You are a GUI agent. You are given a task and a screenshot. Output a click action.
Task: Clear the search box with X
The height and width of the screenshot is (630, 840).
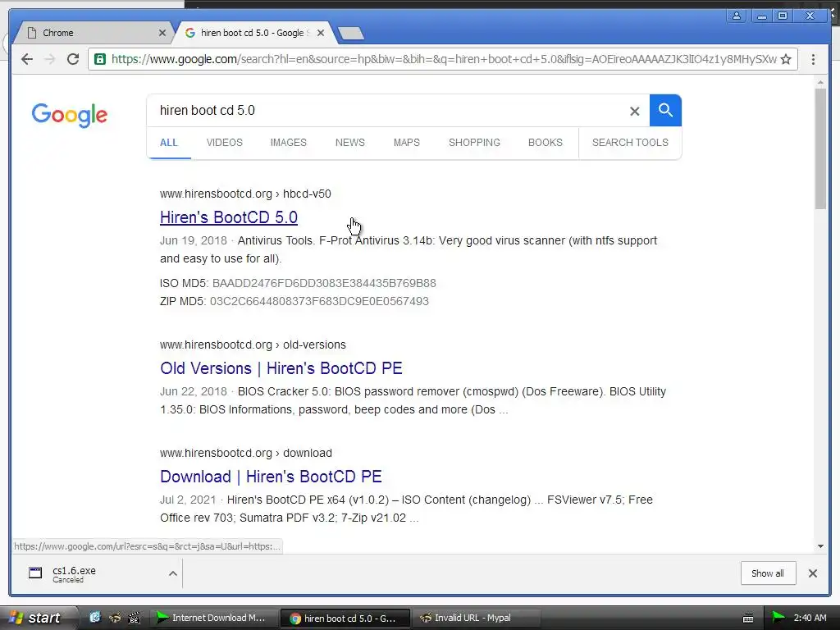(x=634, y=111)
